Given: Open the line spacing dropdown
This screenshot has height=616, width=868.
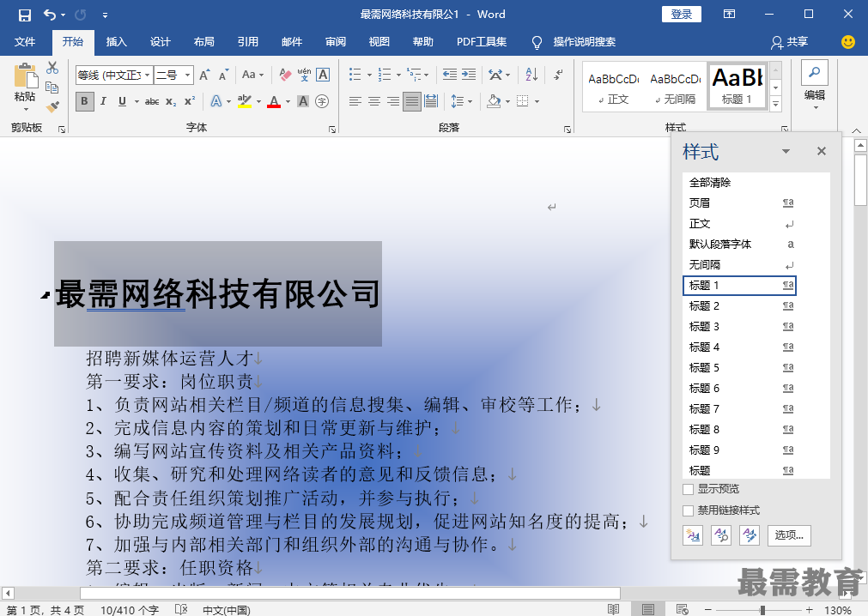Looking at the screenshot, I should (462, 101).
